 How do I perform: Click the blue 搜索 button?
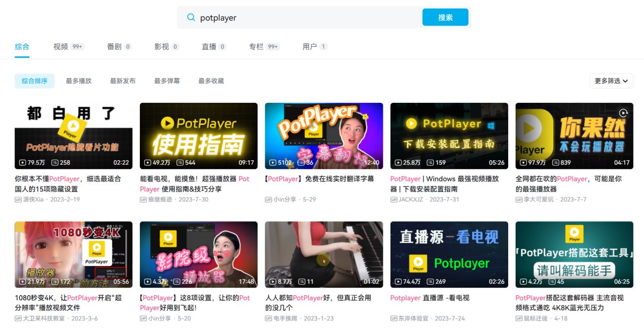coord(445,17)
